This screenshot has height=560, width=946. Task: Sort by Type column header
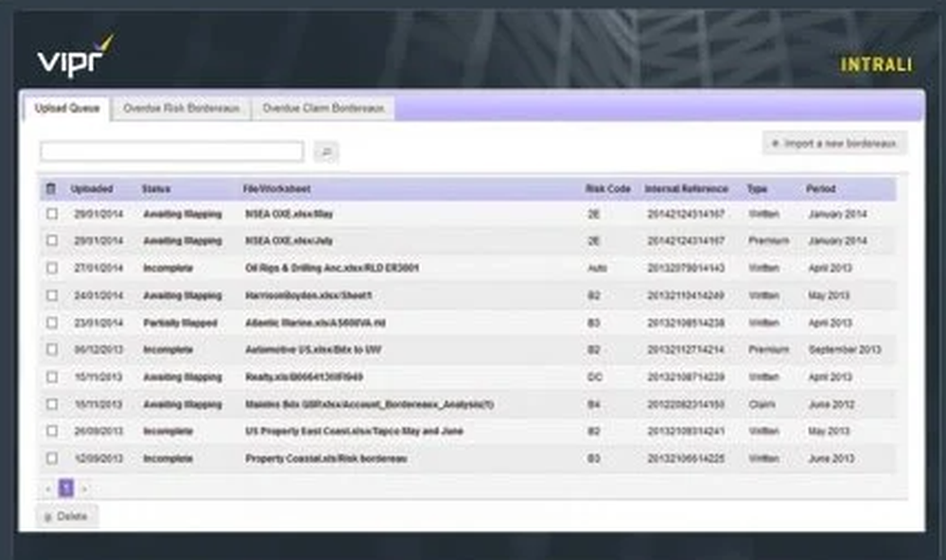[x=757, y=189]
